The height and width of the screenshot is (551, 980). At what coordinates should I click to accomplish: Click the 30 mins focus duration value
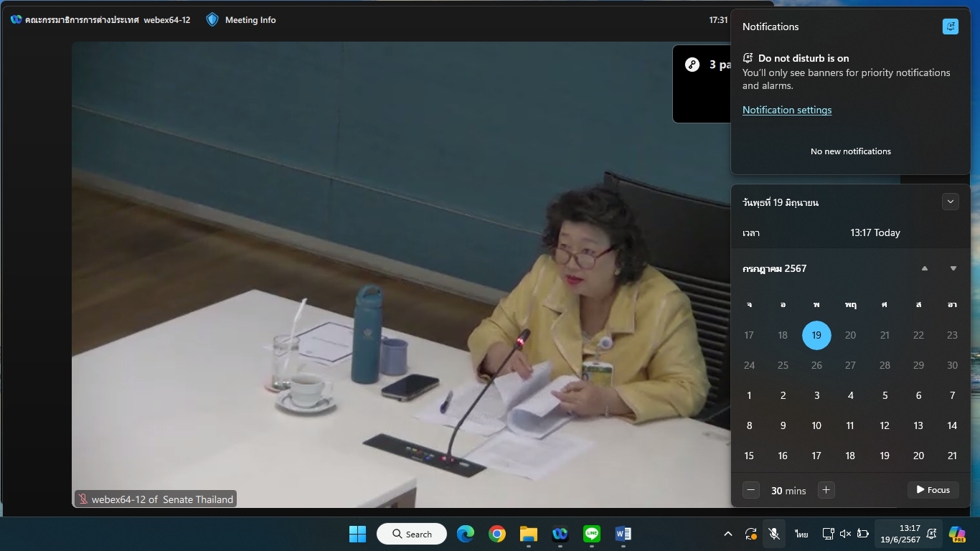pos(788,491)
